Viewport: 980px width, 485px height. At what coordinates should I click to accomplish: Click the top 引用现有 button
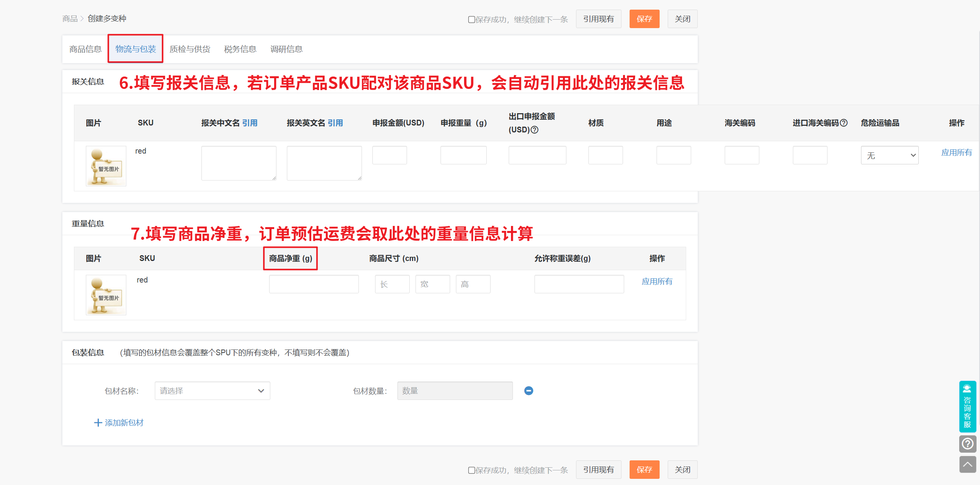click(598, 19)
